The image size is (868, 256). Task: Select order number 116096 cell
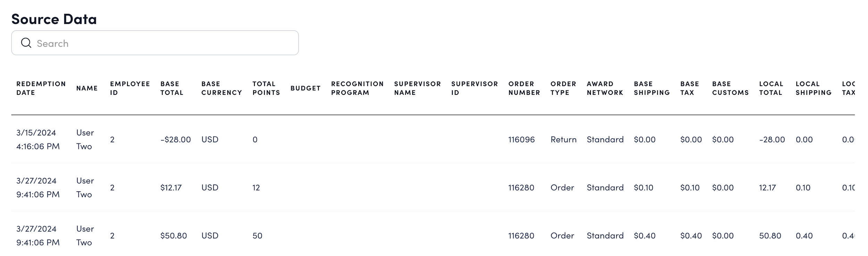[521, 140]
